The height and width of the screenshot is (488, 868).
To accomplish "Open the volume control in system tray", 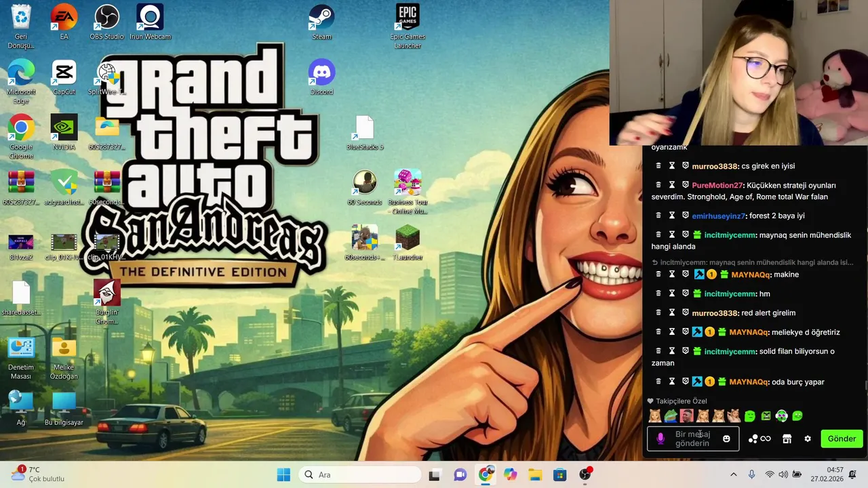I will [783, 474].
